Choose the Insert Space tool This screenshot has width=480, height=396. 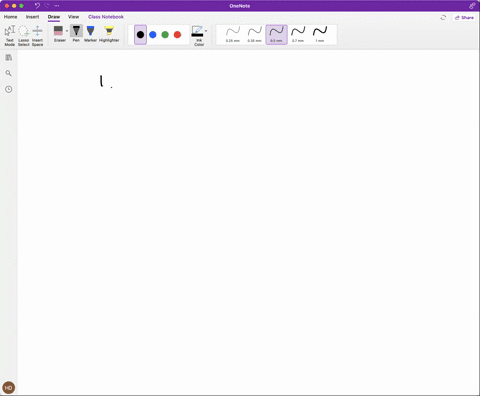pyautogui.click(x=37, y=35)
